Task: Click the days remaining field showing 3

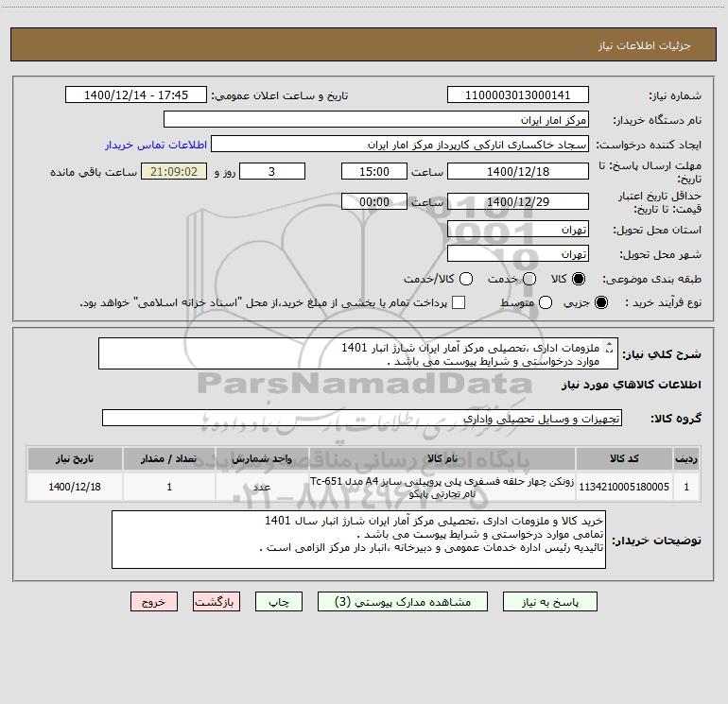Action: point(272,171)
